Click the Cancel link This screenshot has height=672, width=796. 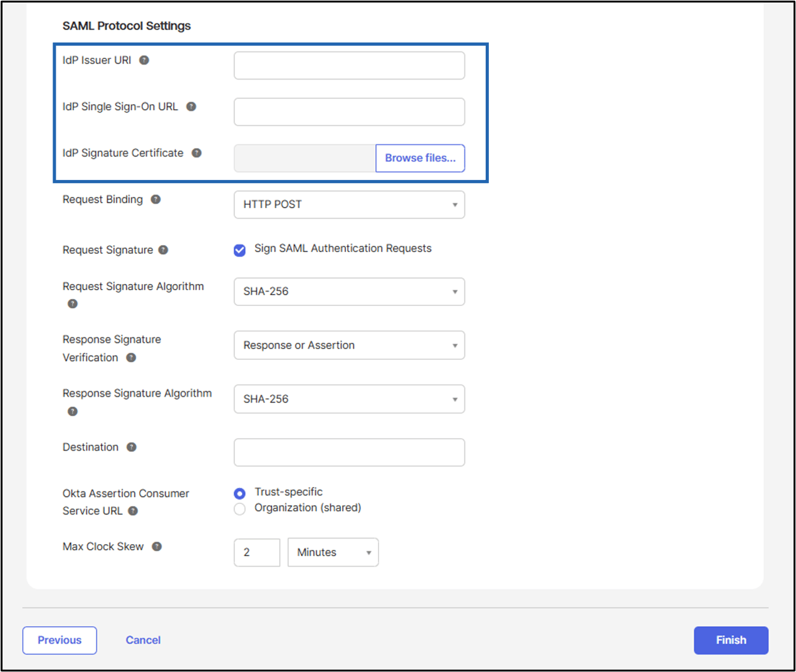(x=143, y=640)
